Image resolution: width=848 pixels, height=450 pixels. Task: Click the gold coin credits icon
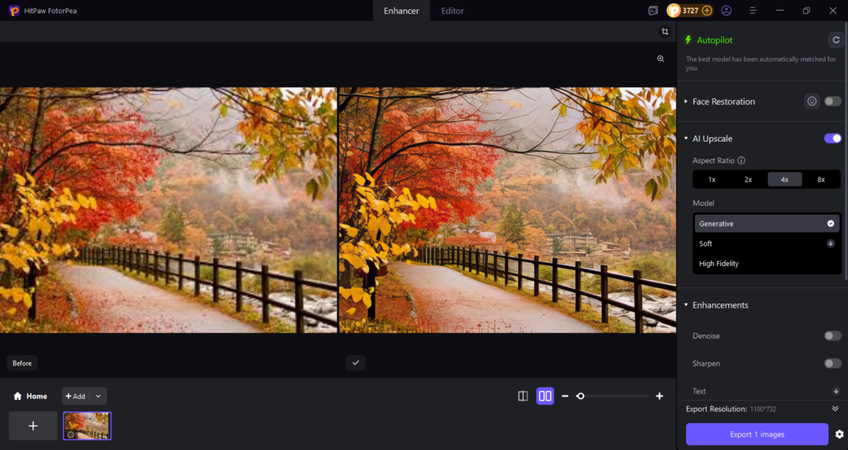[673, 10]
